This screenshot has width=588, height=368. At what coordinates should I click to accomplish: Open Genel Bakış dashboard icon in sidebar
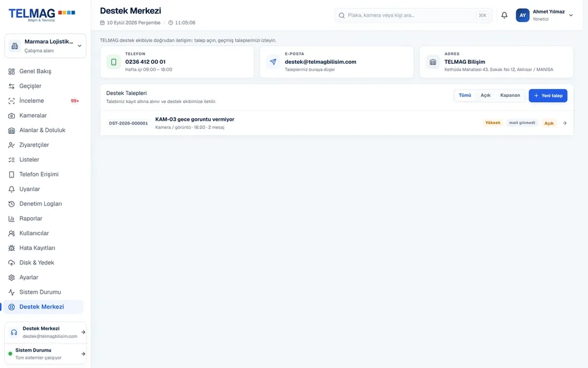coord(12,71)
